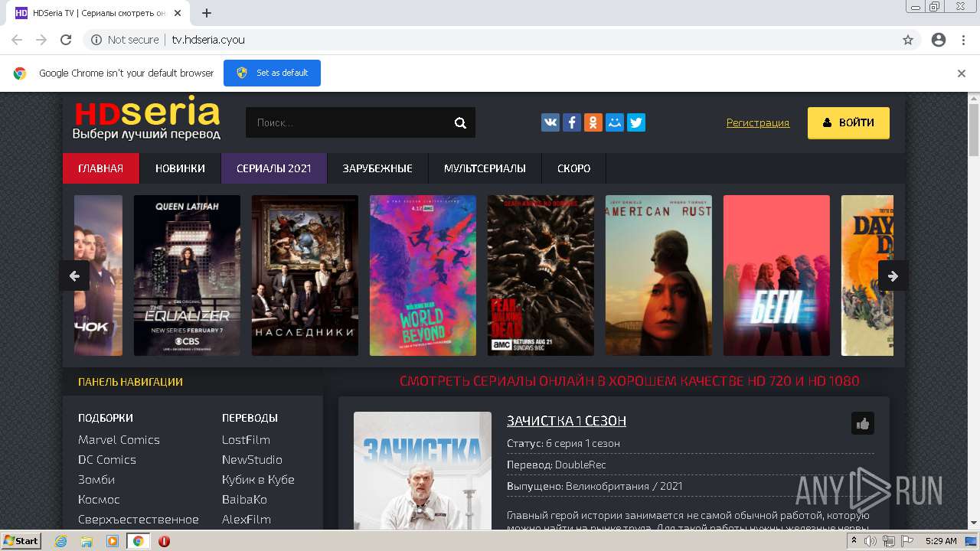Click the volume speaker tray icon
The width and height of the screenshot is (980, 551).
point(871,541)
